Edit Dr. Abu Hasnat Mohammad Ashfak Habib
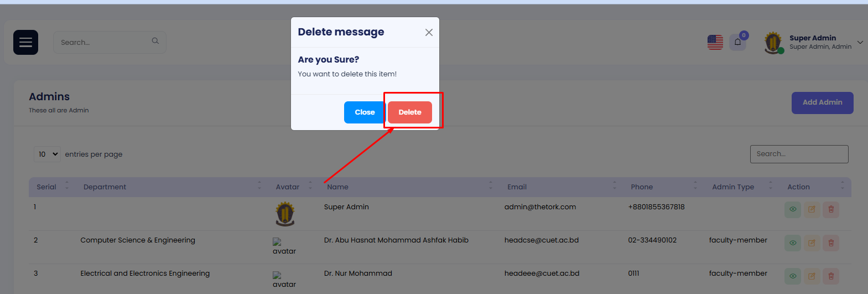868x294 pixels. [812, 243]
